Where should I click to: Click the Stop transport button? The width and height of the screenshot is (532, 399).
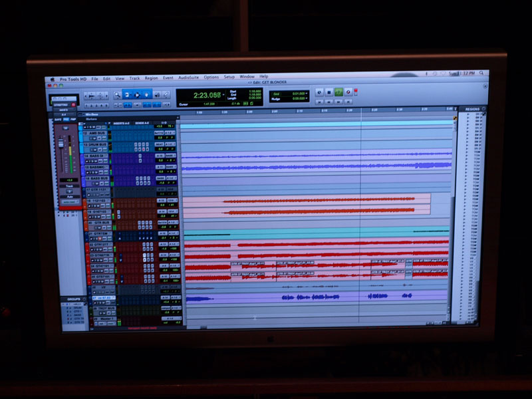(329, 92)
